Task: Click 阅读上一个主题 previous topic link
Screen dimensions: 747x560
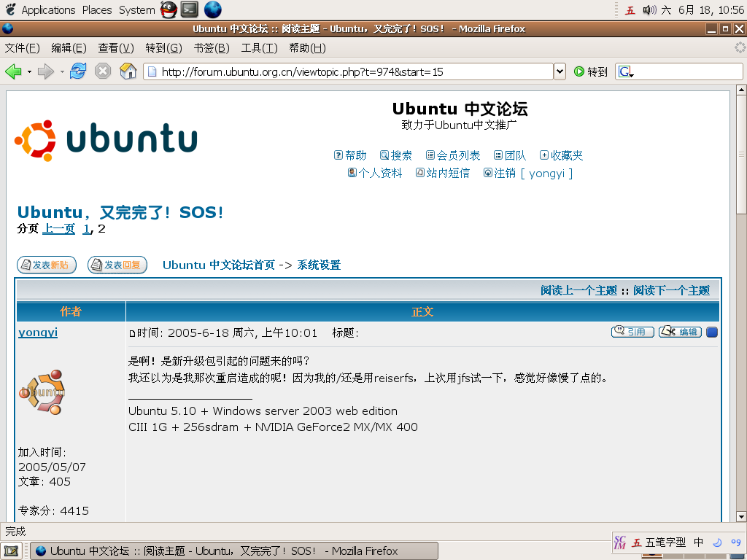Action: pyautogui.click(x=578, y=290)
